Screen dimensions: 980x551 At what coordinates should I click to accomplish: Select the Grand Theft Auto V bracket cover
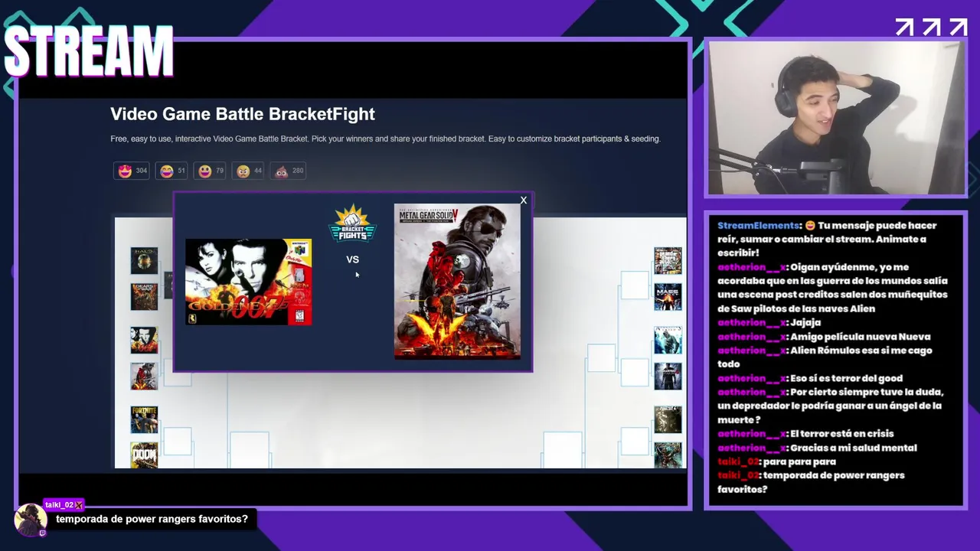pyautogui.click(x=668, y=261)
